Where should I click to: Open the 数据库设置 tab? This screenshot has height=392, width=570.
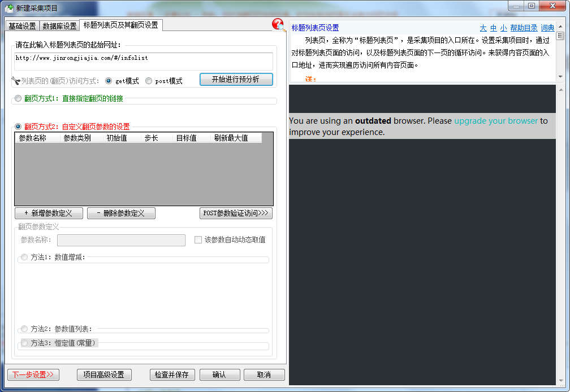59,26
